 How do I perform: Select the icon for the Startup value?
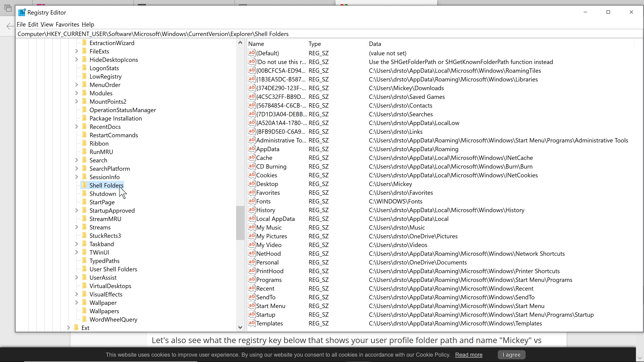tap(252, 314)
